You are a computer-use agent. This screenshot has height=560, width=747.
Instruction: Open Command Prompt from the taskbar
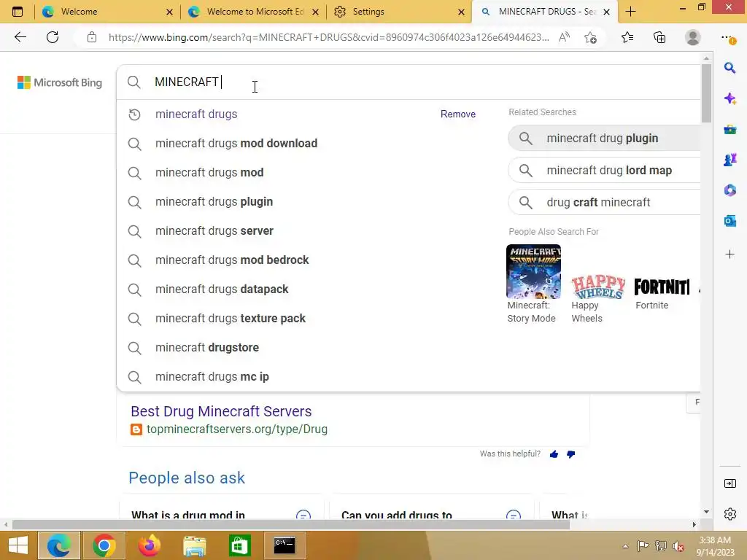285,545
